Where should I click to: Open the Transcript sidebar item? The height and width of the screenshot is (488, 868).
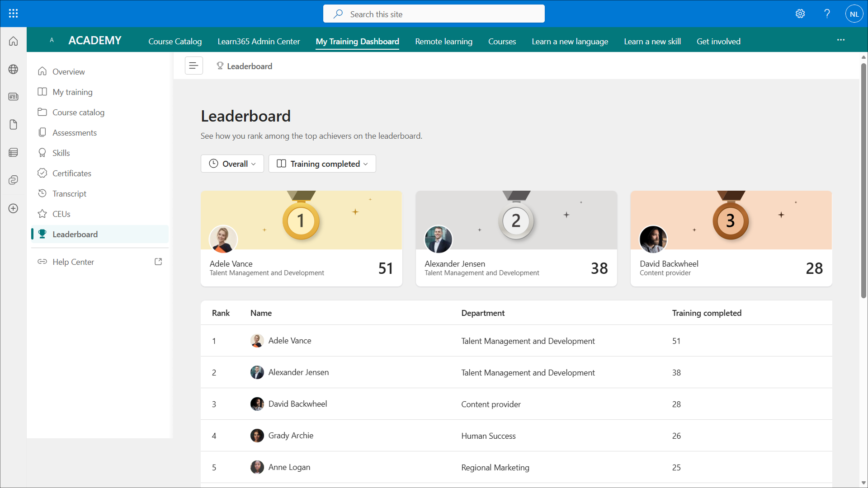[x=69, y=193]
